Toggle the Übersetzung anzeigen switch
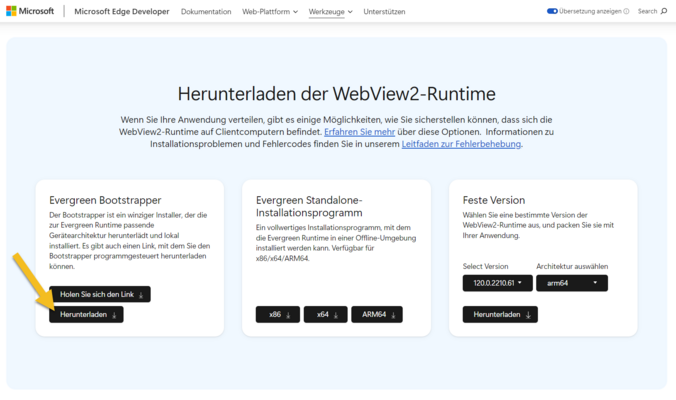Screen dimensions: 676x400 552,11
